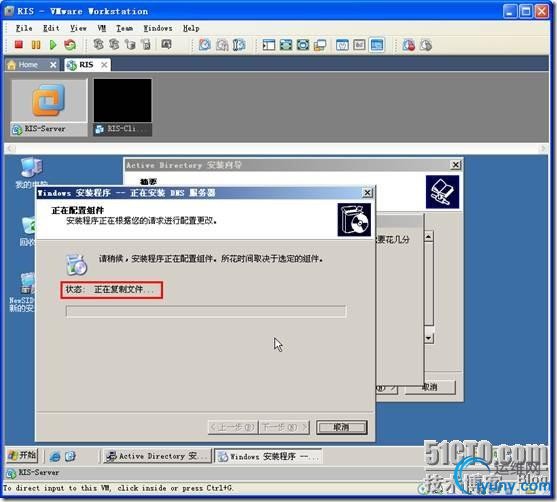Click the red Power Off toolbar button
557x502 pixels.
[x=18, y=45]
